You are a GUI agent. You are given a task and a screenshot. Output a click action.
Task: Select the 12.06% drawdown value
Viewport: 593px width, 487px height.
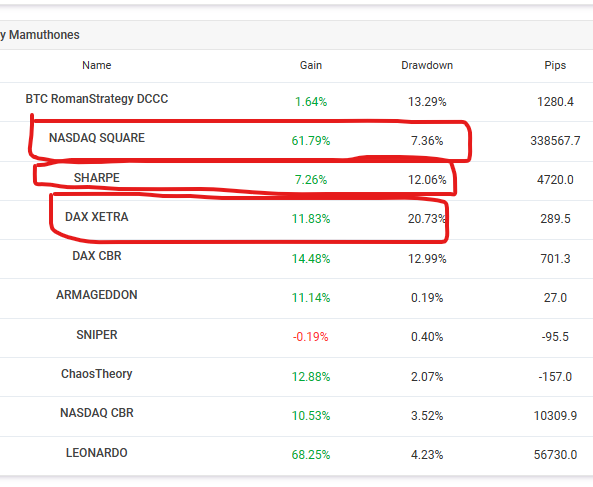[427, 180]
